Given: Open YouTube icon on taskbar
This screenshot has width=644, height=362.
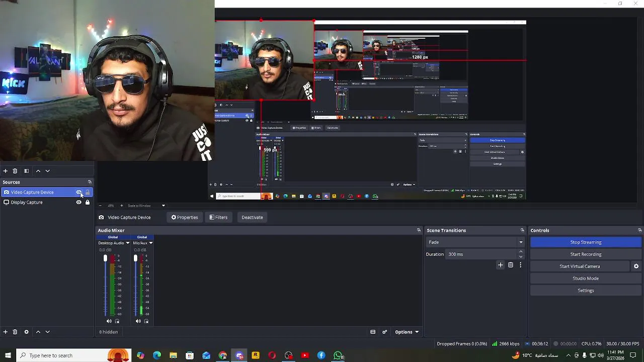Looking at the screenshot, I should click(305, 355).
